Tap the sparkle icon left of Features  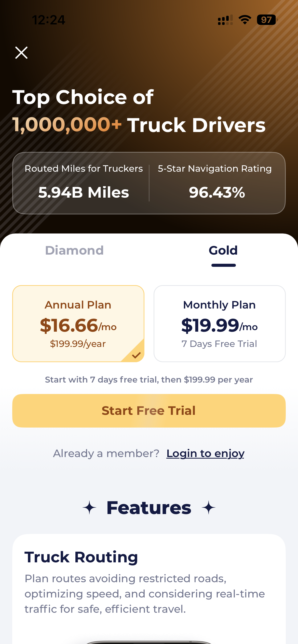click(89, 507)
